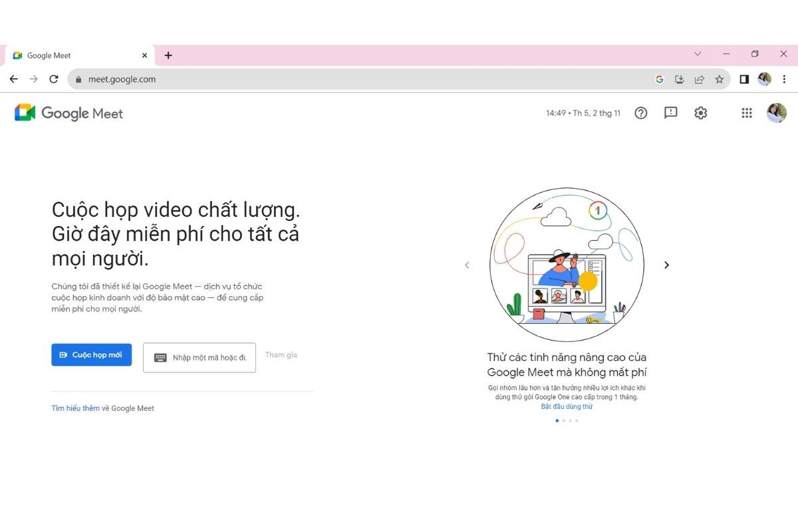Click the carousel illustration image
798x532 pixels.
click(x=567, y=265)
